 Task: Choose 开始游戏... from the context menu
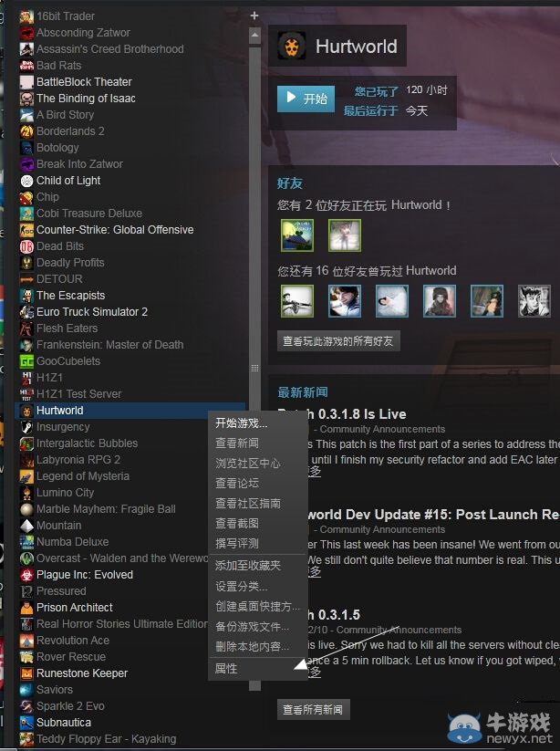tap(242, 423)
